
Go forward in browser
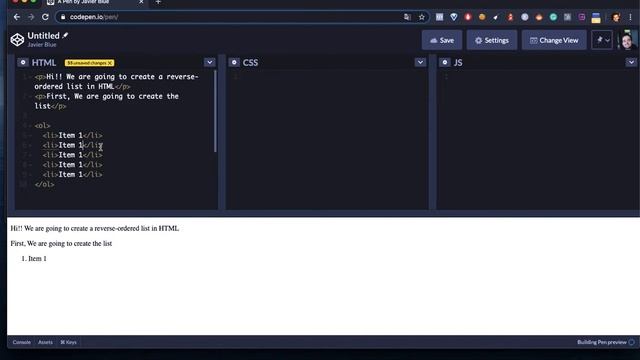pyautogui.click(x=31, y=17)
